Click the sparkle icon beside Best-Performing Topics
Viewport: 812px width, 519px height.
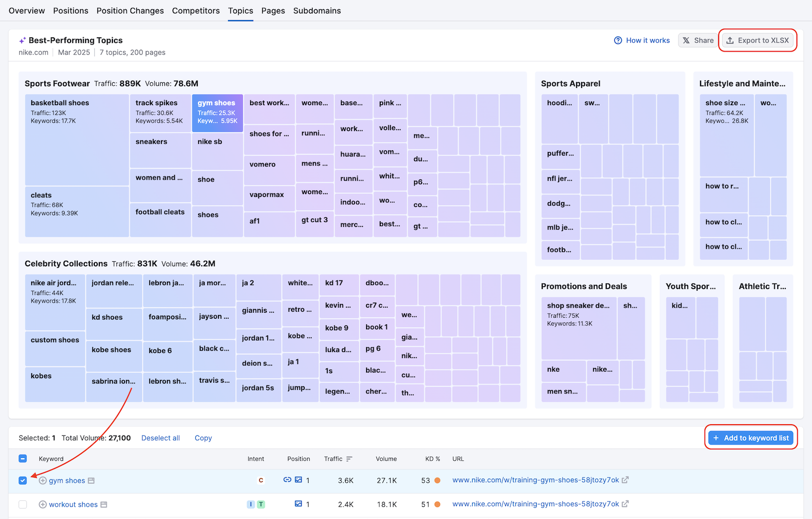pos(22,40)
